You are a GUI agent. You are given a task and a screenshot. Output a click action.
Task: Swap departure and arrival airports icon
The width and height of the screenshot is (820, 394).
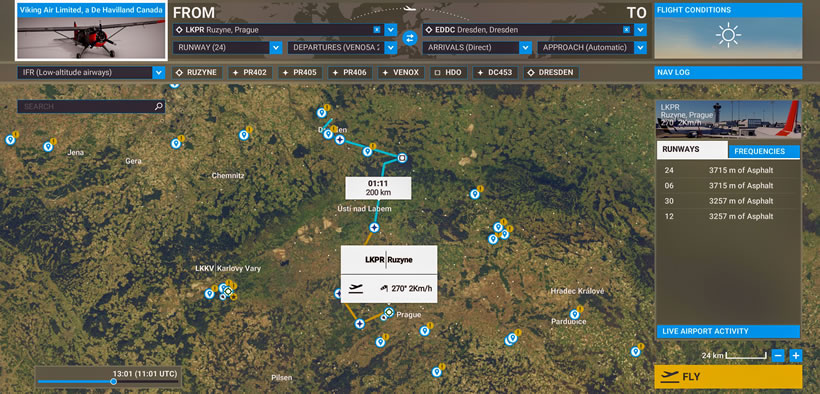click(409, 38)
